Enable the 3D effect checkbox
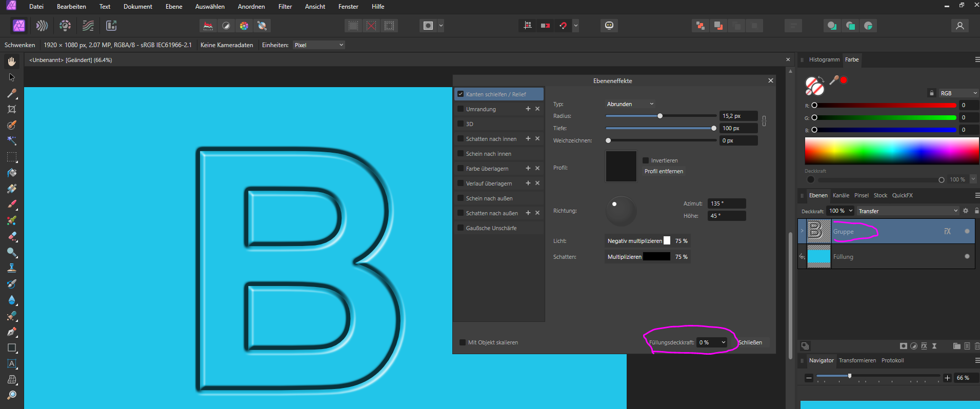Screen dimensions: 980x409 pyautogui.click(x=461, y=124)
